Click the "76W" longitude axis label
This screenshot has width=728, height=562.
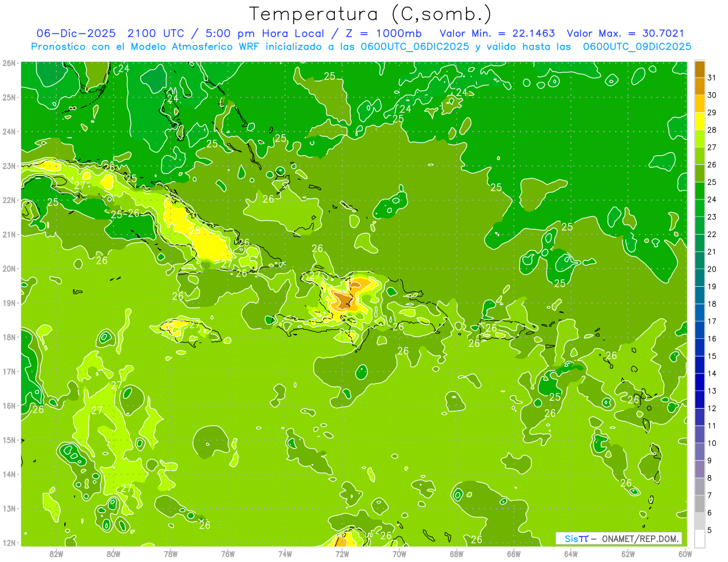click(227, 554)
